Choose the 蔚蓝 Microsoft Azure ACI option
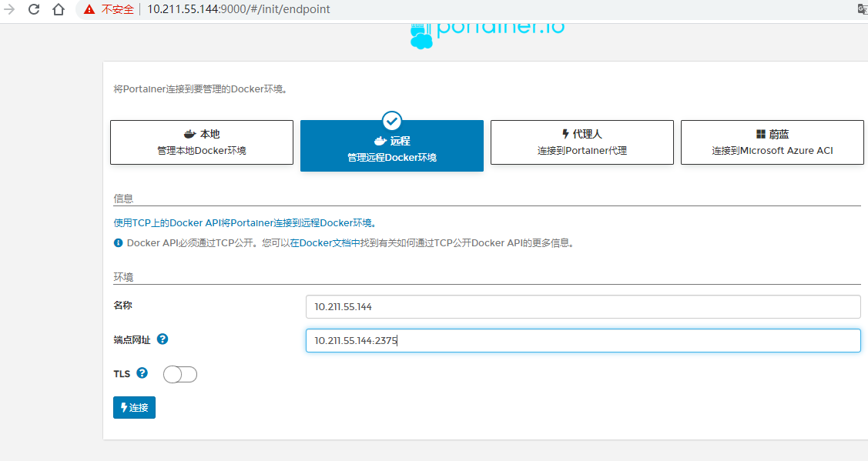The height and width of the screenshot is (461, 868). pyautogui.click(x=772, y=142)
